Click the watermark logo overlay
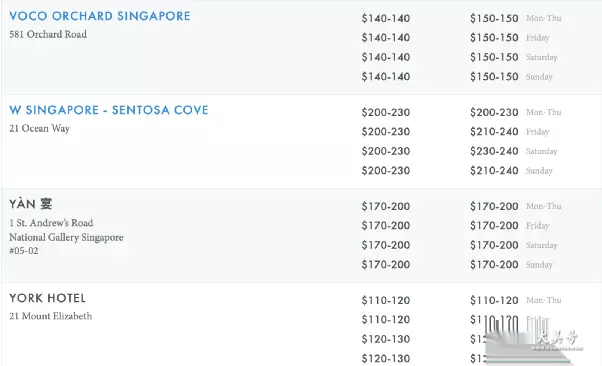 pos(534,340)
